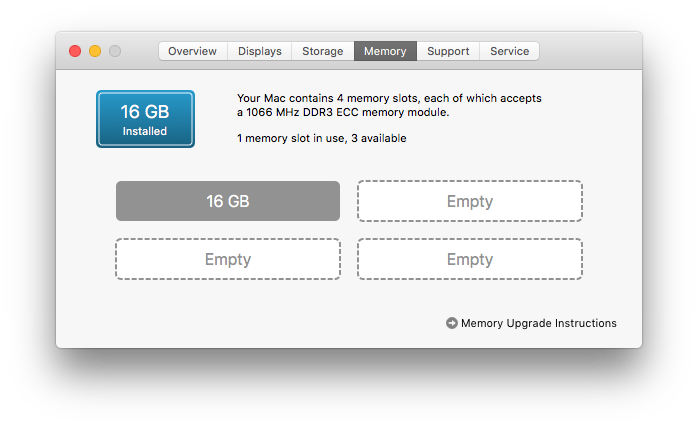The height and width of the screenshot is (428, 698).
Task: Click the "Installed" label on the badge
Action: click(145, 131)
